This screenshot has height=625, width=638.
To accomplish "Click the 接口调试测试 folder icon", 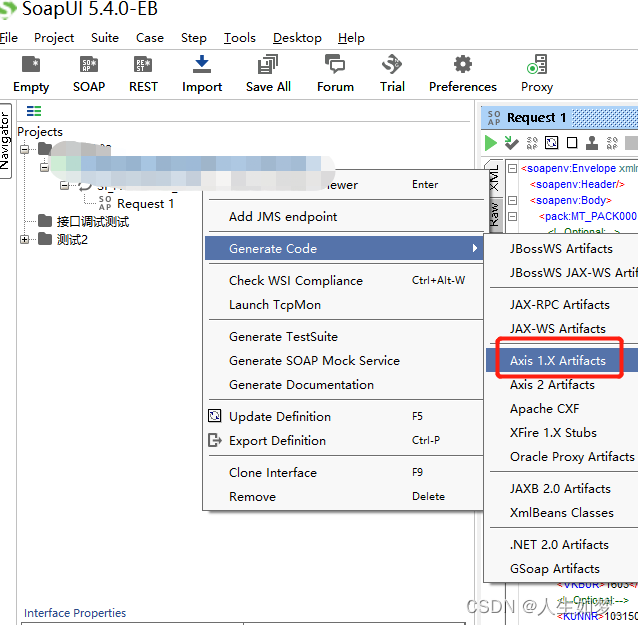I will click(x=45, y=221).
